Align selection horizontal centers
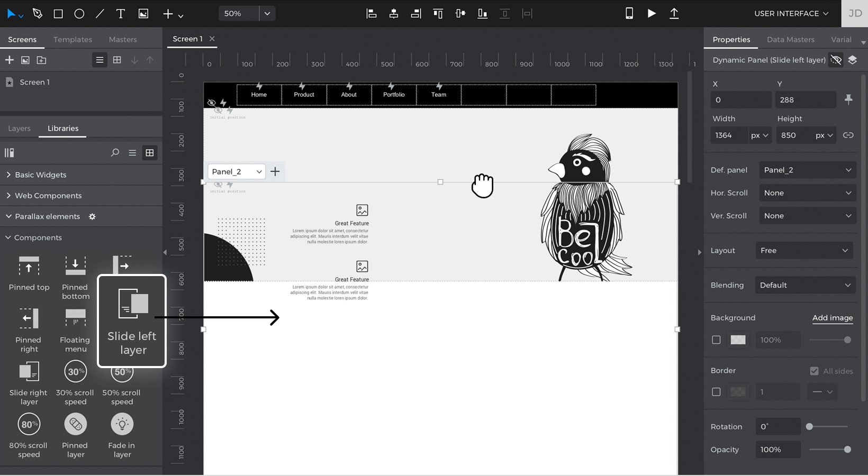Viewport: 868px width, 476px height. click(x=394, y=14)
